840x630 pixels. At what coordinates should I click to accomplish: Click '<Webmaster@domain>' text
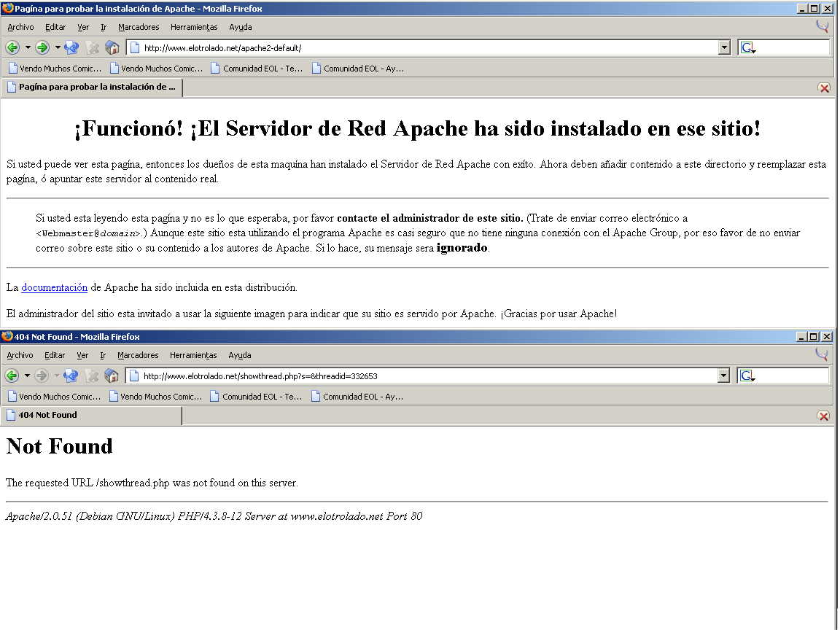coord(90,233)
